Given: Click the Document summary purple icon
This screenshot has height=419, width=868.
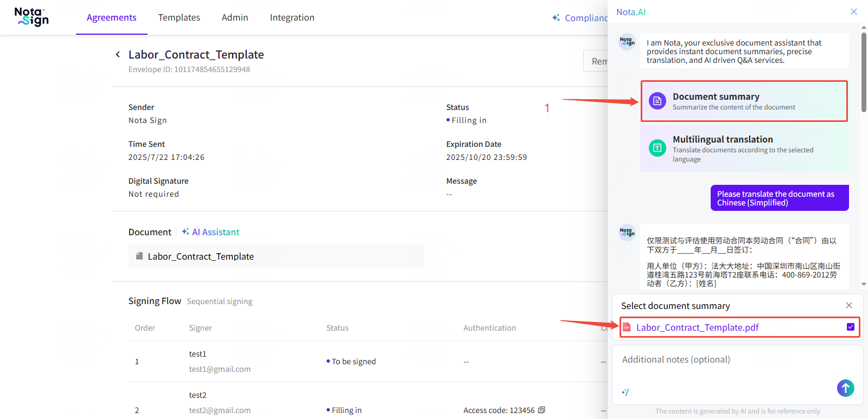Looking at the screenshot, I should [657, 101].
